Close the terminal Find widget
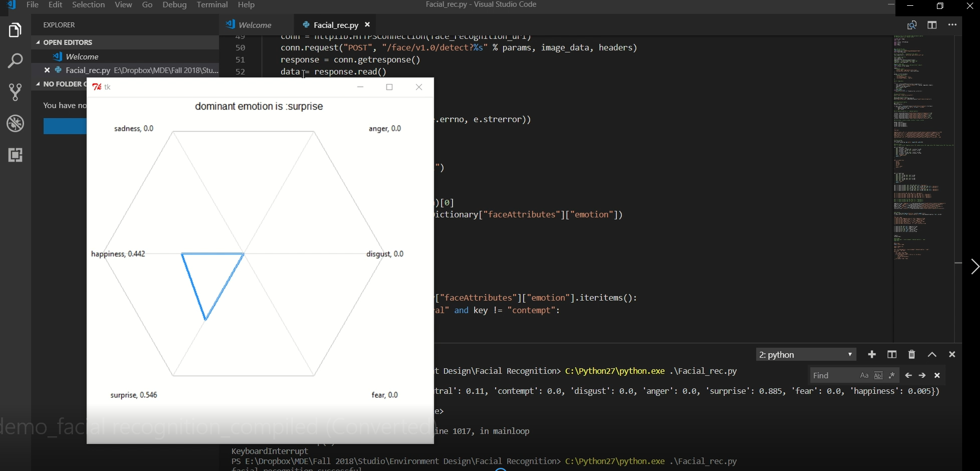The width and height of the screenshot is (980, 471). pyautogui.click(x=937, y=375)
